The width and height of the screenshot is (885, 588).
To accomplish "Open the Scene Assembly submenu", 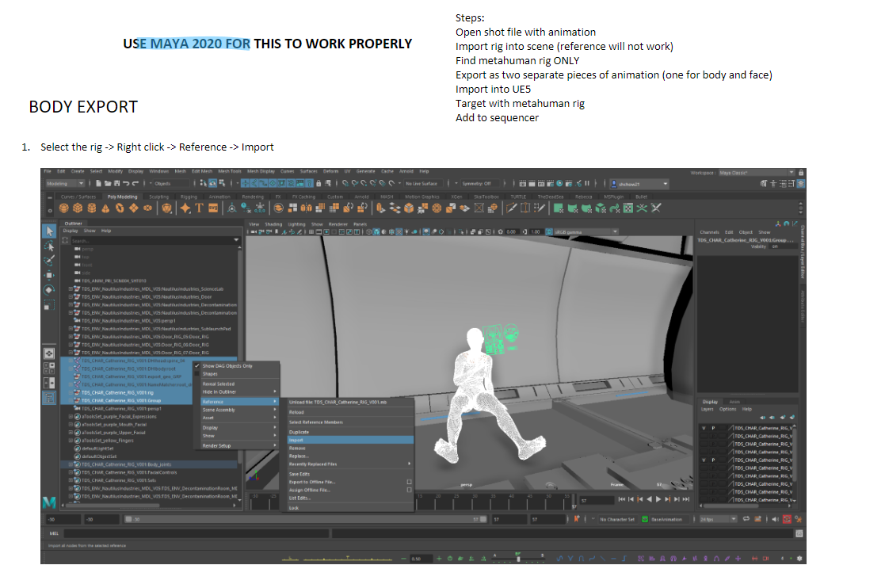I will click(x=240, y=410).
